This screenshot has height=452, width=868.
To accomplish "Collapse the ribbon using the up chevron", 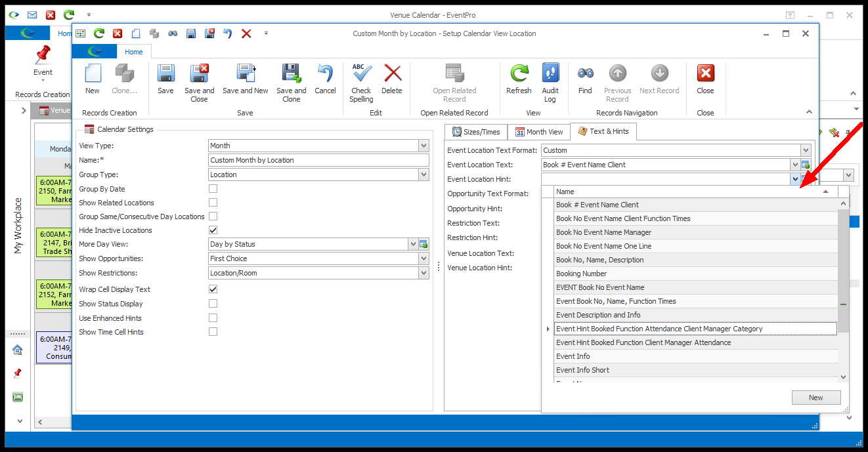I will 809,113.
